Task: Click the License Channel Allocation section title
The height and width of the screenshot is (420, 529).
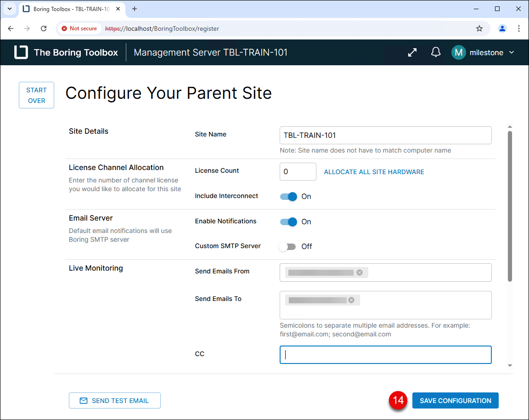Action: pyautogui.click(x=116, y=167)
